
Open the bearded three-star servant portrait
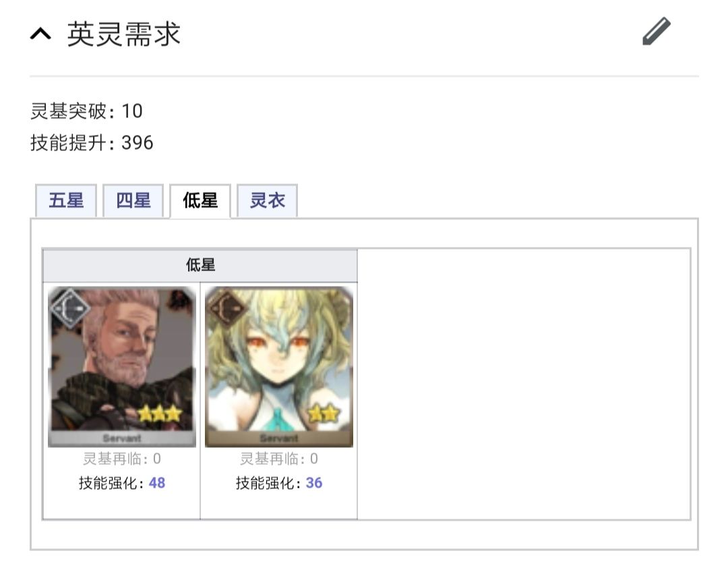pos(122,367)
